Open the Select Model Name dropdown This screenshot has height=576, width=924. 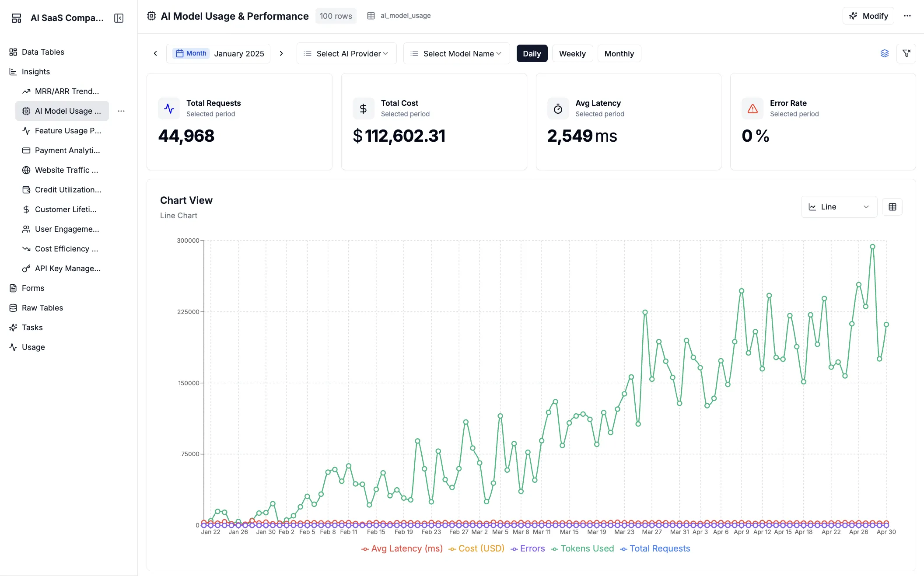(x=456, y=53)
